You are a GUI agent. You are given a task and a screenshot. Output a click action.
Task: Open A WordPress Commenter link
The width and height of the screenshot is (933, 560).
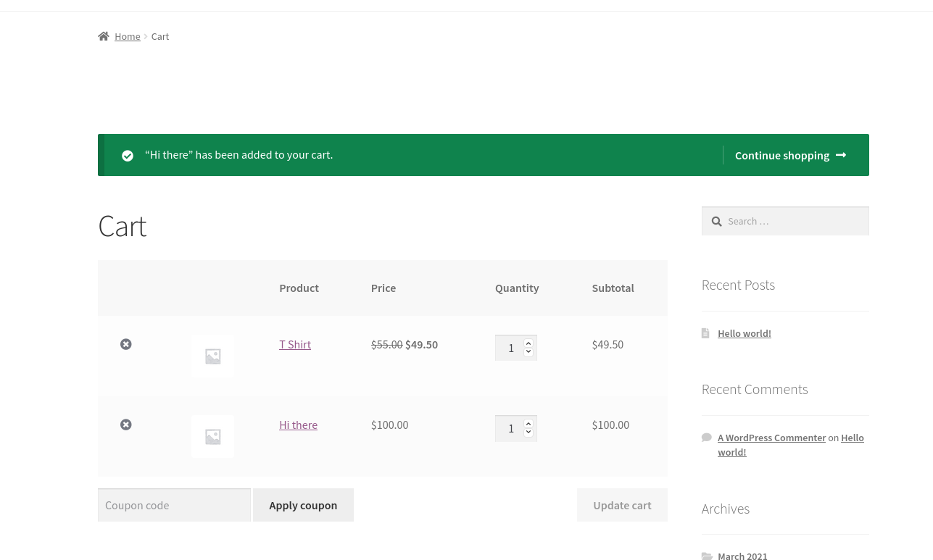[x=771, y=438]
